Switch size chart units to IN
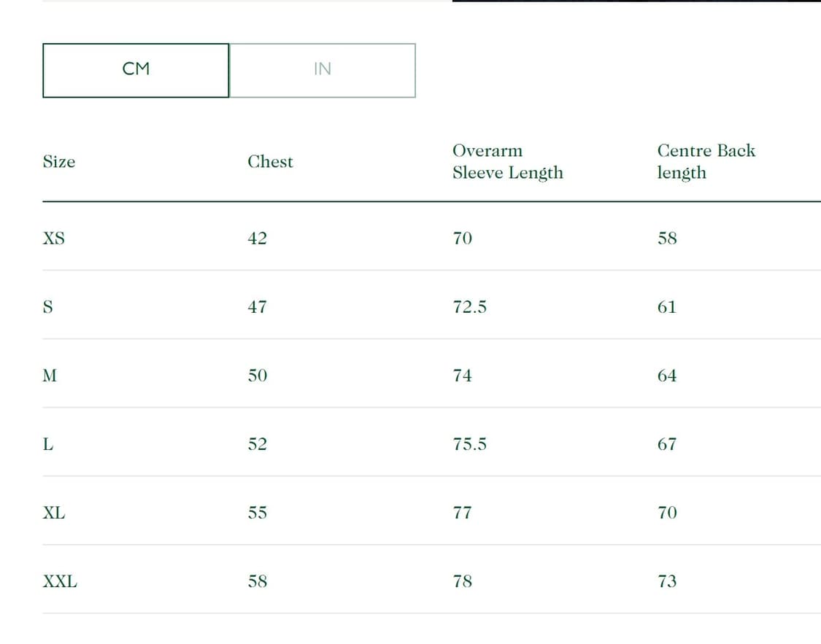The image size is (821, 644). tap(322, 70)
